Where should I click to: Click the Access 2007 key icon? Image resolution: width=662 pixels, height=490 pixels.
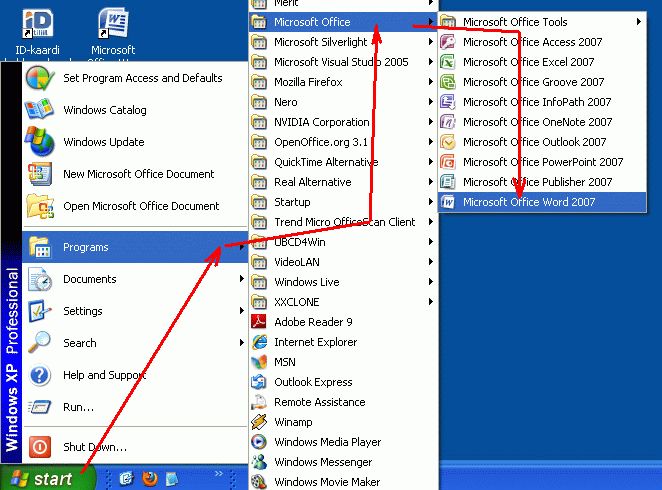pos(448,42)
